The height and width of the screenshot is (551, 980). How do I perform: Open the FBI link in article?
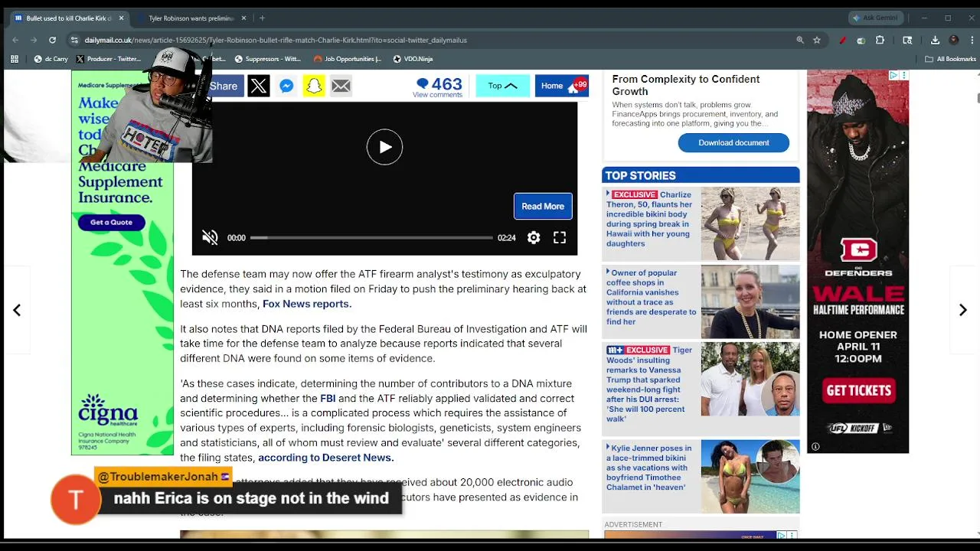tap(328, 398)
